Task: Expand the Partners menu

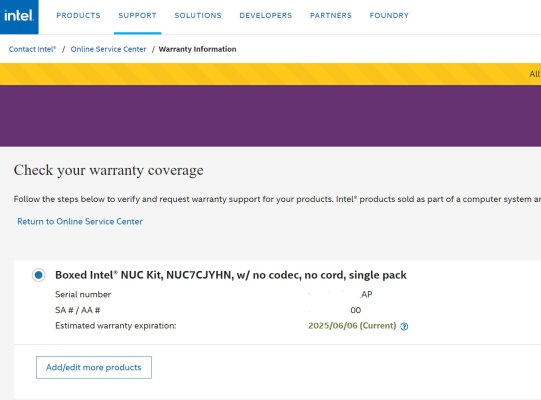Action: tap(331, 16)
